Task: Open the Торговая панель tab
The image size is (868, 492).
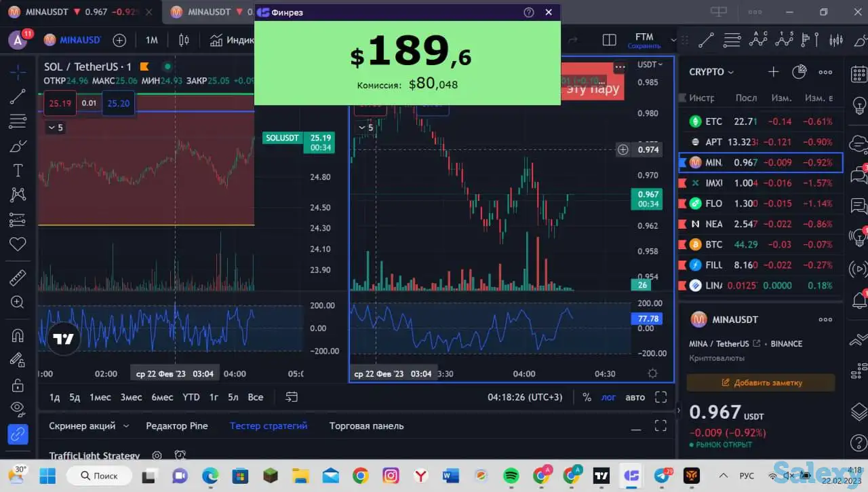Action: (x=366, y=426)
